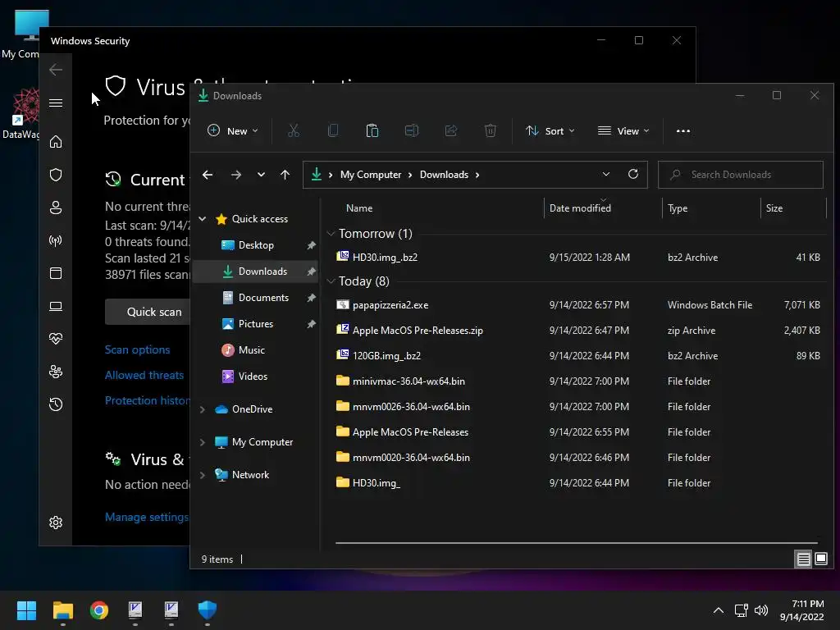Image resolution: width=840 pixels, height=630 pixels.
Task: Open Protection history link
Action: coord(148,400)
